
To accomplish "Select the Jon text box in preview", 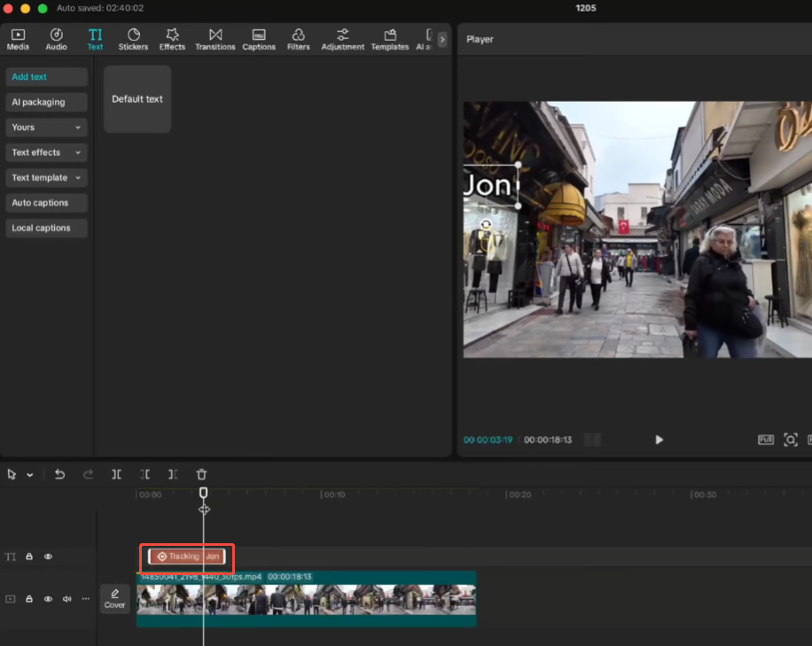I will tap(490, 186).
